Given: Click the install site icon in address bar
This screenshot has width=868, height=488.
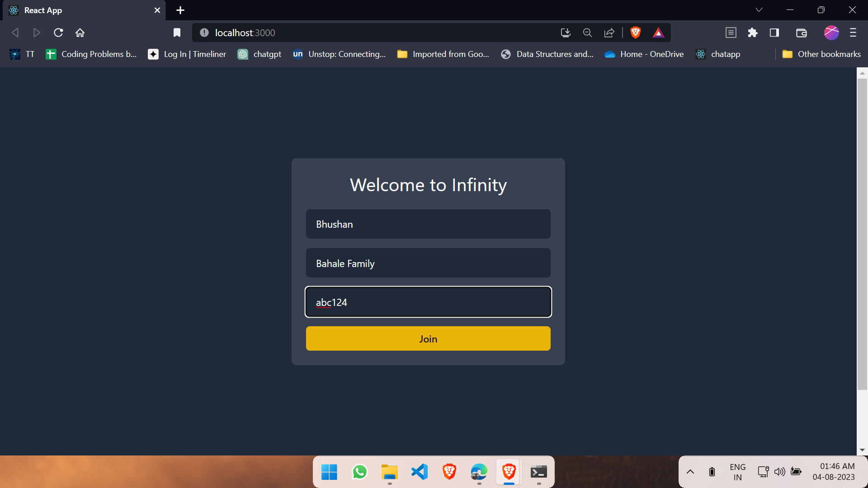Looking at the screenshot, I should (565, 33).
